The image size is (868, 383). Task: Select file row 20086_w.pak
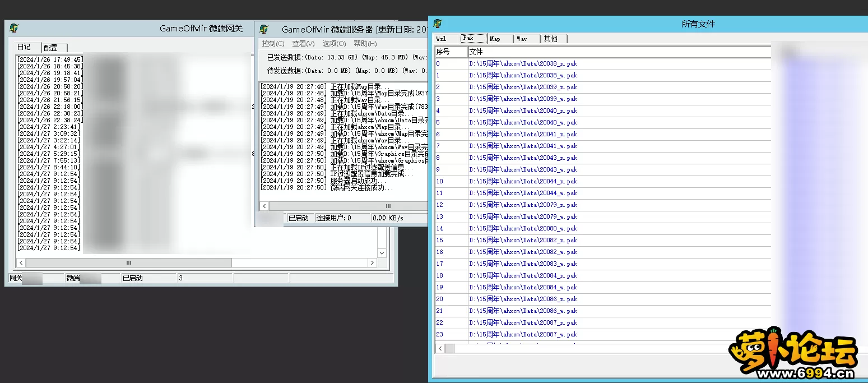[603, 311]
